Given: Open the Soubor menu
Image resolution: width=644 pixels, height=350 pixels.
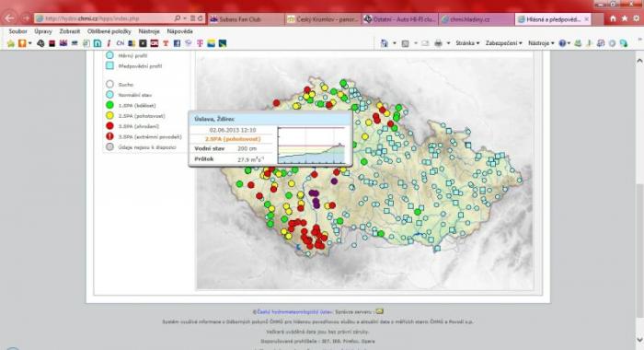Looking at the screenshot, I should 18,31.
